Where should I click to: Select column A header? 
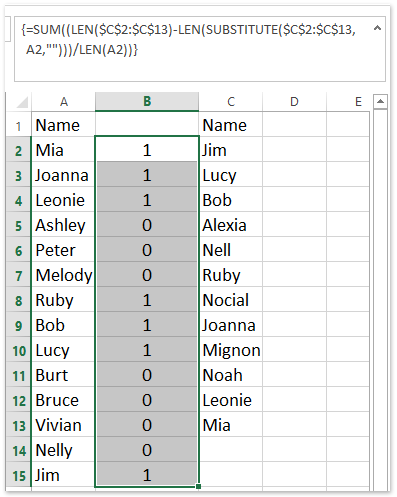tap(64, 101)
